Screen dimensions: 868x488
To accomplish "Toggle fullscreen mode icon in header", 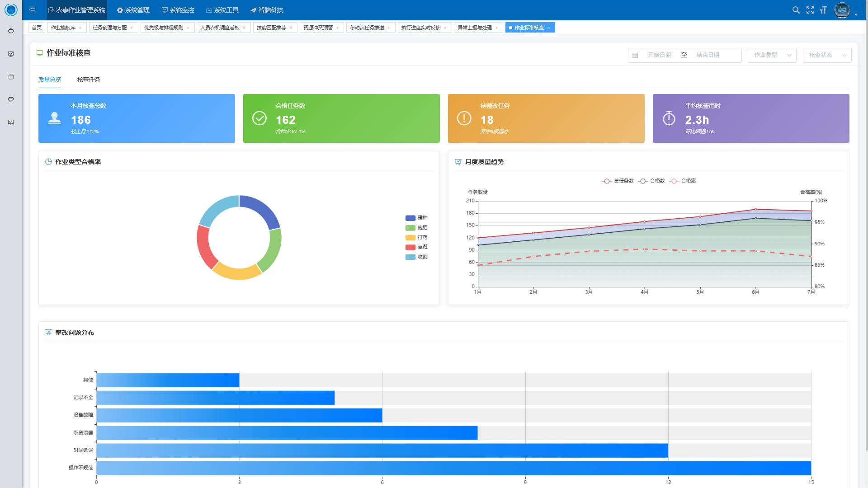I will point(810,10).
